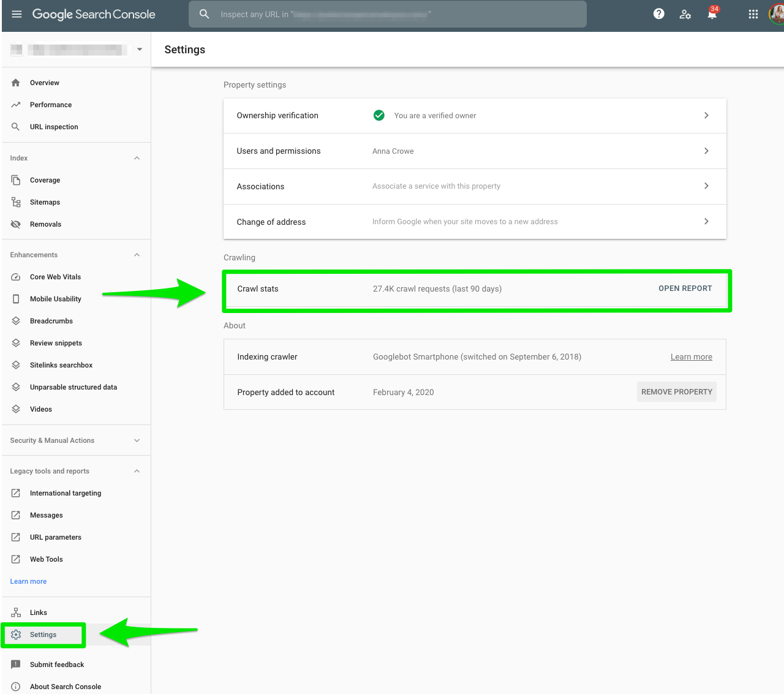Viewport: 784px width, 694px height.
Task: Open Users and permissions row chevron
Action: [706, 151]
